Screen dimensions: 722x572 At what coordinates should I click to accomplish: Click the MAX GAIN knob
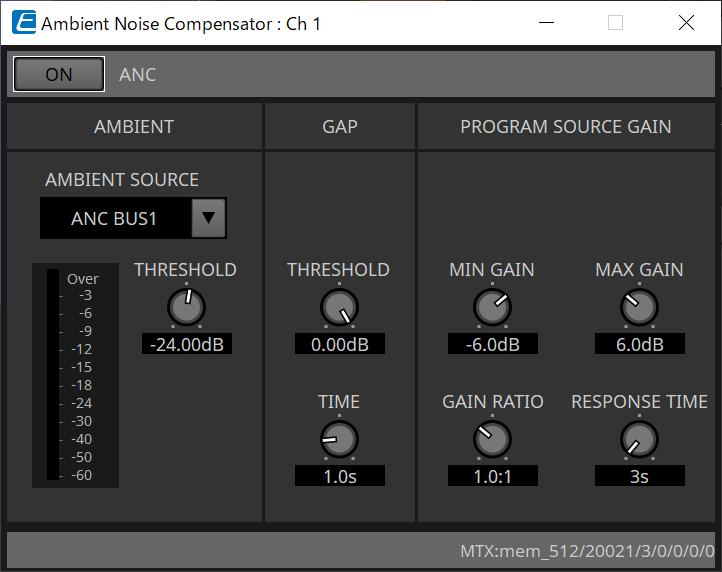coord(639,307)
